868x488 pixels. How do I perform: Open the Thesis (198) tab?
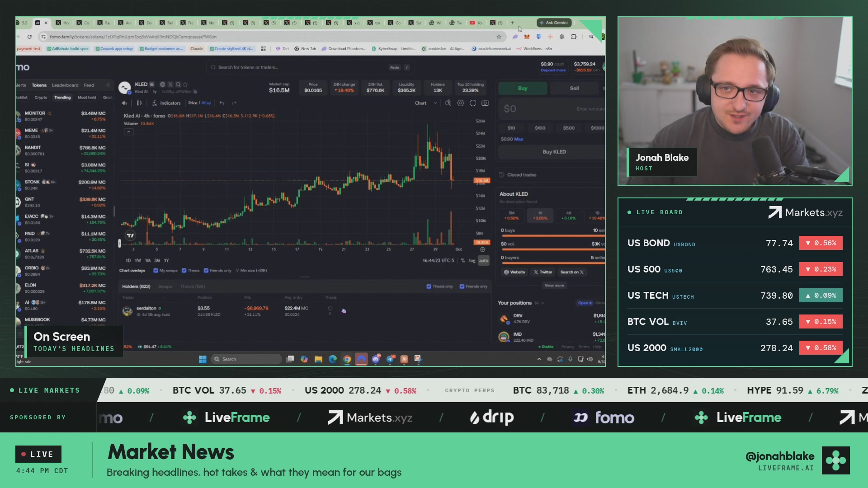click(x=193, y=286)
